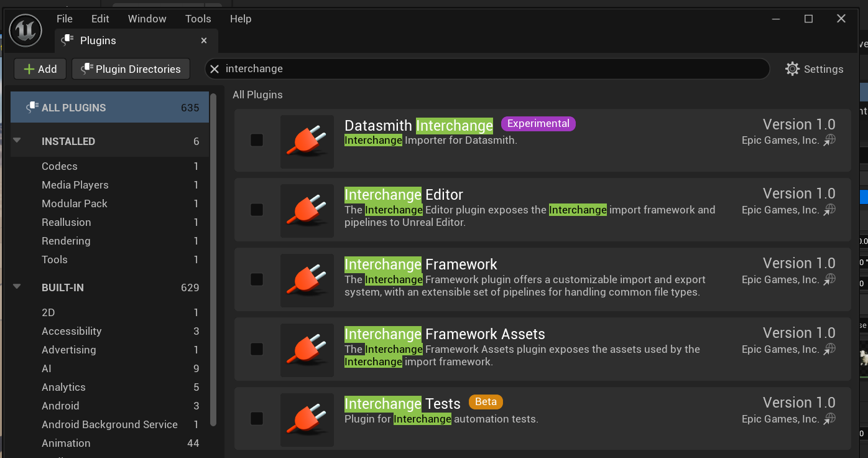Select the Plugins tab
The image size is (868, 458).
coord(136,40)
